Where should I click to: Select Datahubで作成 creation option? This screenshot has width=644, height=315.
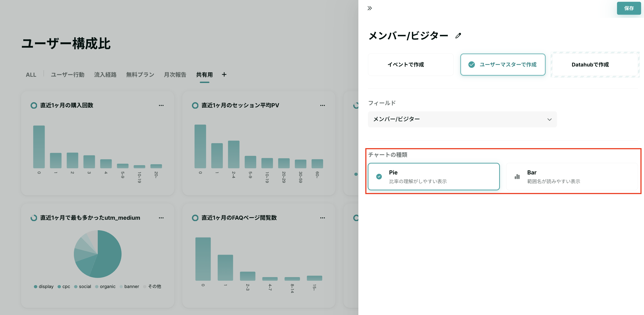(x=595, y=64)
